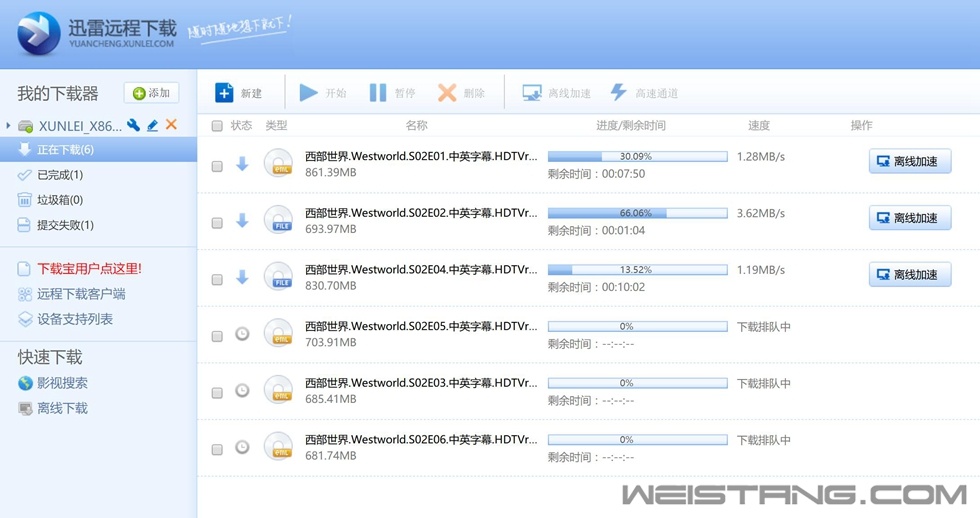Image resolution: width=980 pixels, height=518 pixels.
Task: Check the S02E05 task checkbox
Action: (x=217, y=336)
